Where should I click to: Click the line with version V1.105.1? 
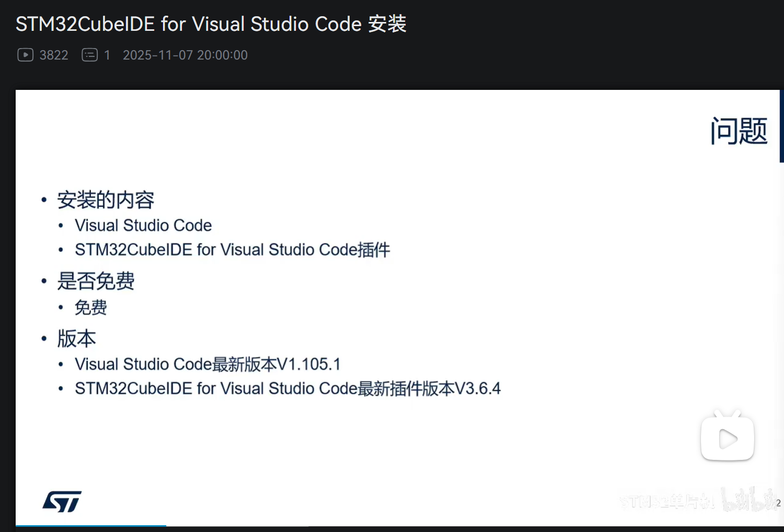pyautogui.click(x=207, y=364)
